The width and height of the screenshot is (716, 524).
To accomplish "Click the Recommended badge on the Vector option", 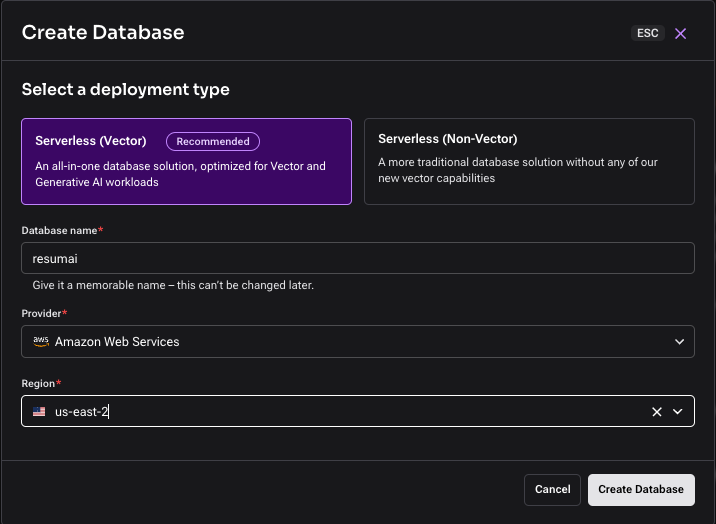I will 213,141.
